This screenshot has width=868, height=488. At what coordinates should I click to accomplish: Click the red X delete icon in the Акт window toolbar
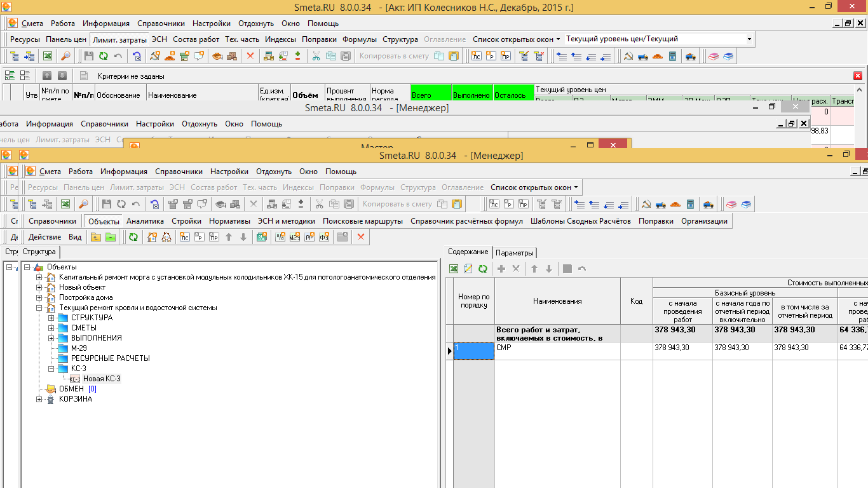250,56
